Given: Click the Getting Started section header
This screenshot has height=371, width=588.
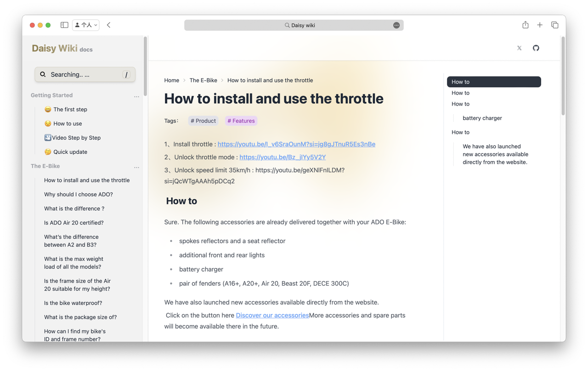Looking at the screenshot, I should click(51, 96).
